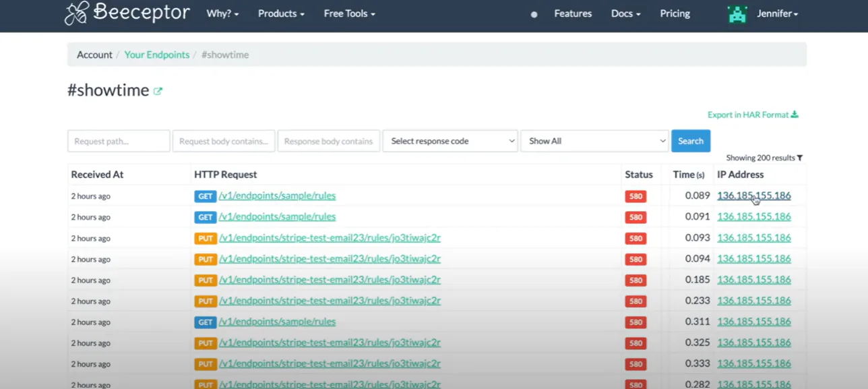Navigate to Your Endpoints breadcrumb
The image size is (868, 389).
(157, 55)
